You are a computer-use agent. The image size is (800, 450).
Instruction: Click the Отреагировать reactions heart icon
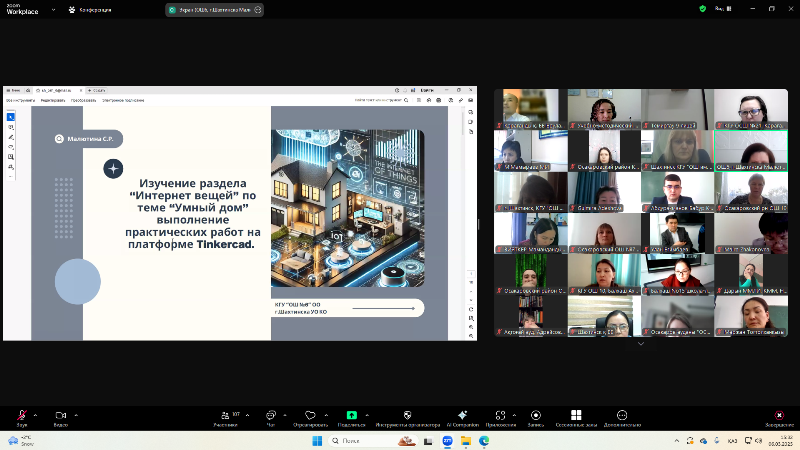click(310, 415)
